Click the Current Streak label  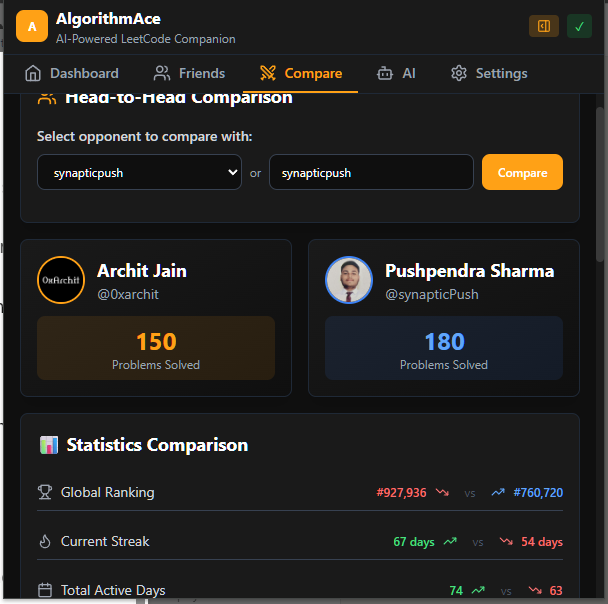pos(105,542)
